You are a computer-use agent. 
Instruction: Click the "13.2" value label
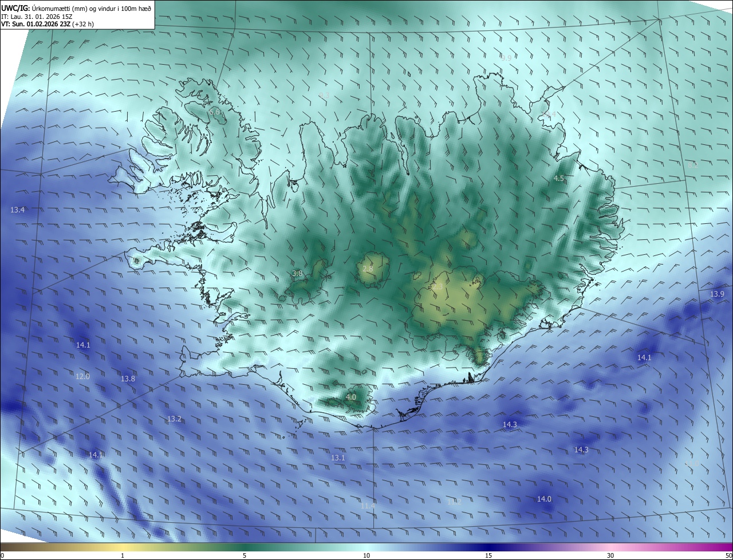[175, 419]
